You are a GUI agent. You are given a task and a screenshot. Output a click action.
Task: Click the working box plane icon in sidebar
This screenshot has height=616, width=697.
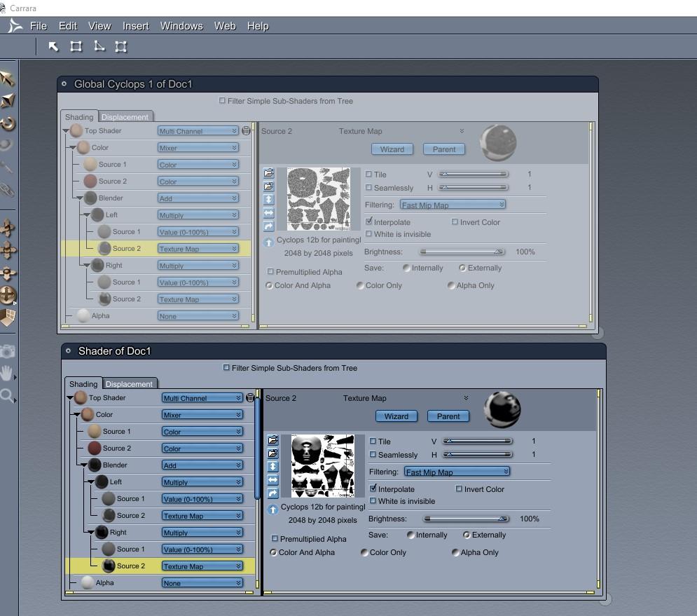8,318
